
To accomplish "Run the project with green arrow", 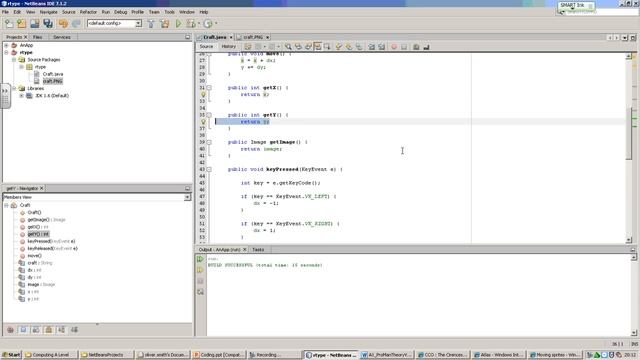I will click(x=178, y=24).
